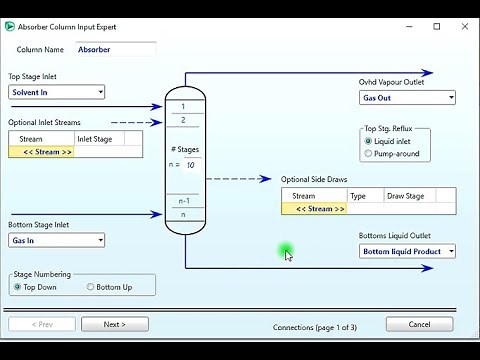
Task: Click the Cancel button
Action: tap(419, 324)
